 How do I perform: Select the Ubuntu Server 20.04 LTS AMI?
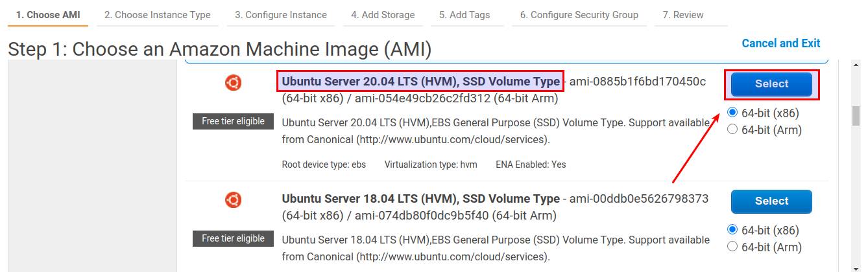click(x=771, y=84)
